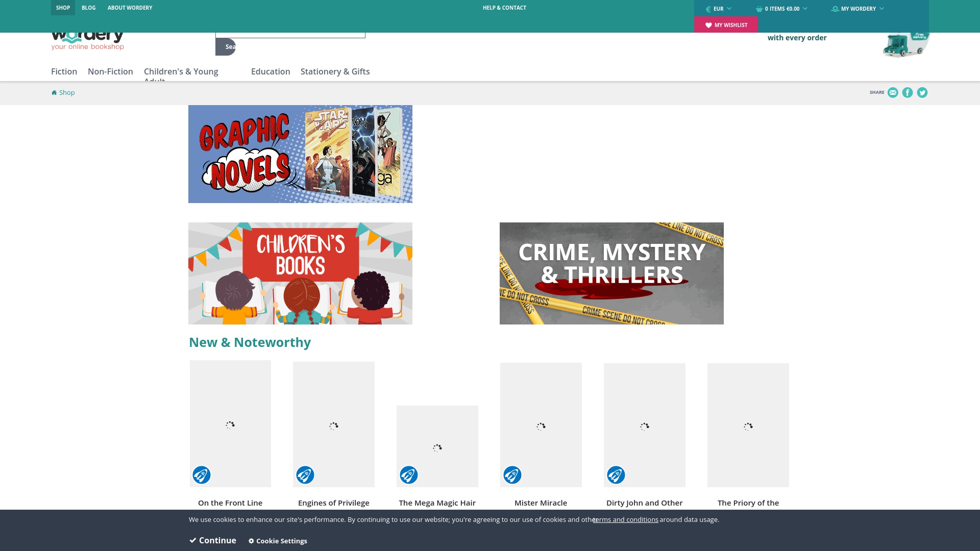Open Mister Miracle book cover

tap(541, 425)
